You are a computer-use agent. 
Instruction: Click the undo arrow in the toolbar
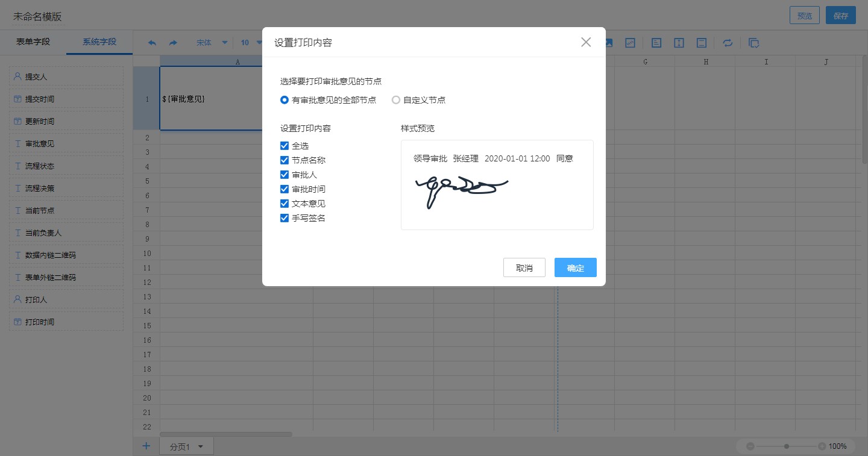click(x=152, y=43)
